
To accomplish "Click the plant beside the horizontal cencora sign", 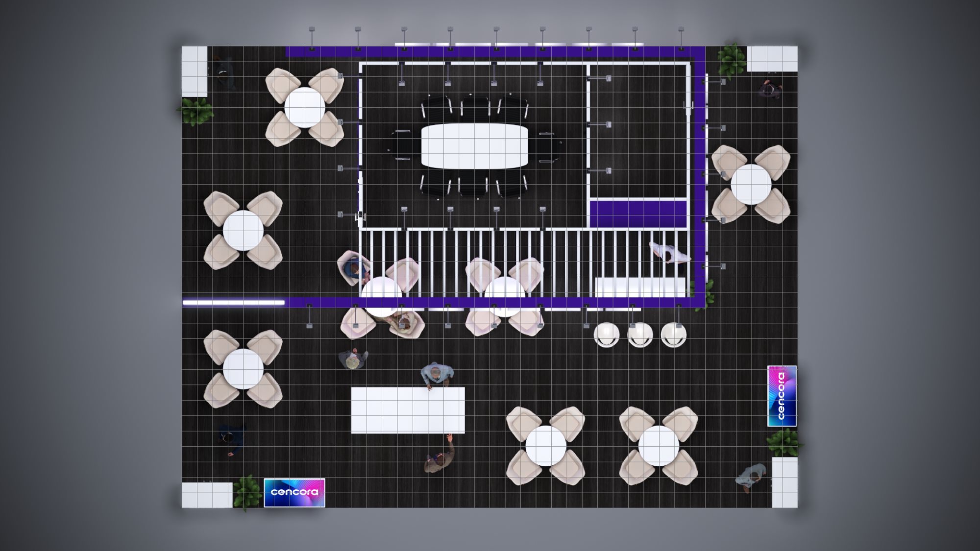I will pos(247,492).
